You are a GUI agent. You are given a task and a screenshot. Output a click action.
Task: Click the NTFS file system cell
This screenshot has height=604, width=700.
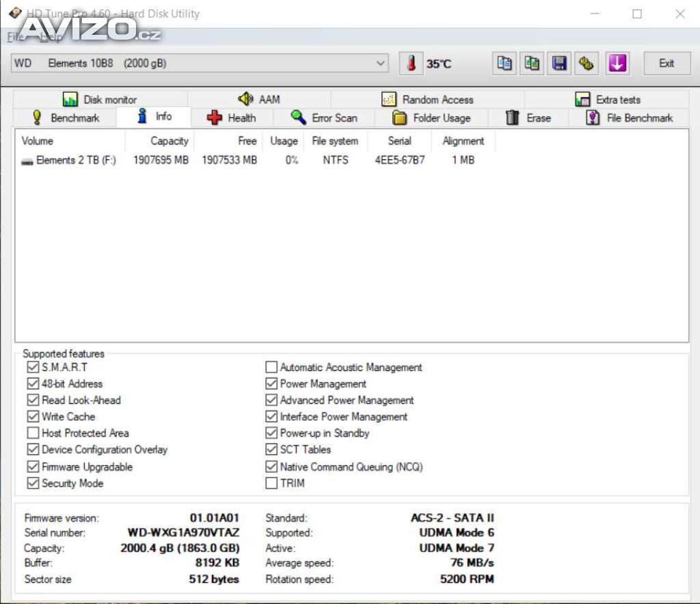335,160
